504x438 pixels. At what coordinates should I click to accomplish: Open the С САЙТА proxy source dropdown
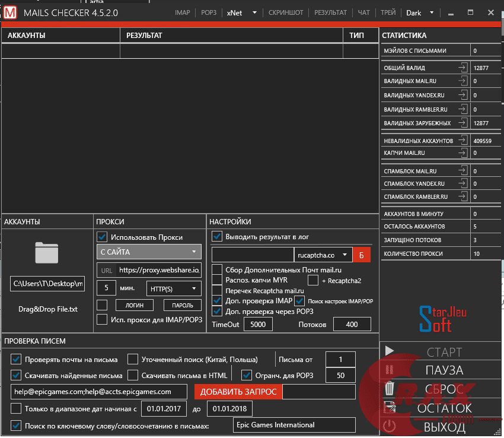coord(148,252)
